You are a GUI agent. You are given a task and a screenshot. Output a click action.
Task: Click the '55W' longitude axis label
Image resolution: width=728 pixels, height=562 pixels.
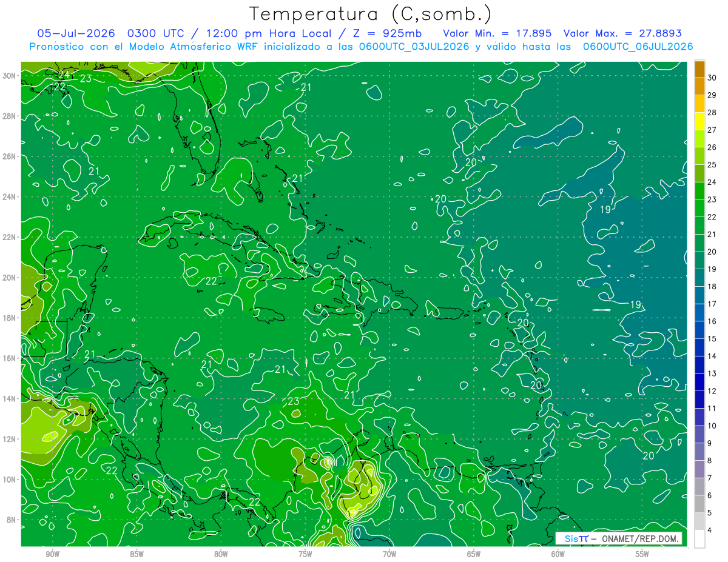642,555
